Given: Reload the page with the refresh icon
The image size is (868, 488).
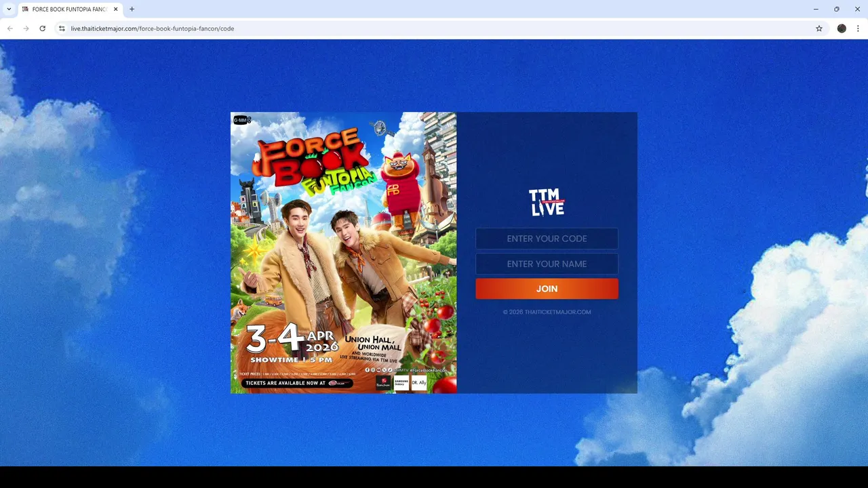Looking at the screenshot, I should 42,28.
